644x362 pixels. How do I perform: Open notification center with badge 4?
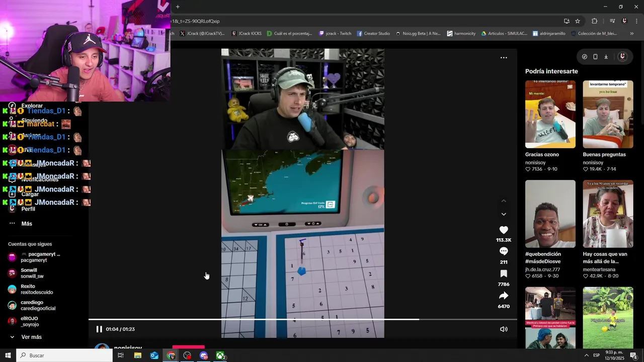634,355
